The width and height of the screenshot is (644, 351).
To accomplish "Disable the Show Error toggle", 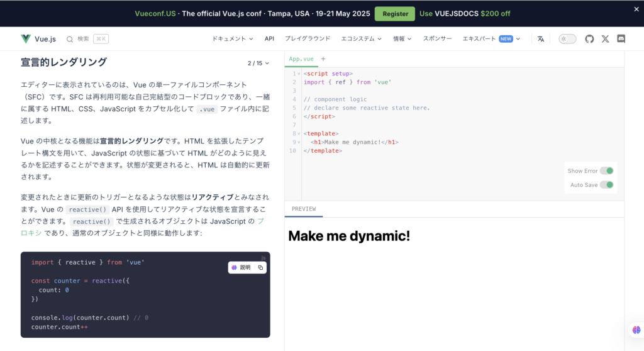I will (x=606, y=170).
